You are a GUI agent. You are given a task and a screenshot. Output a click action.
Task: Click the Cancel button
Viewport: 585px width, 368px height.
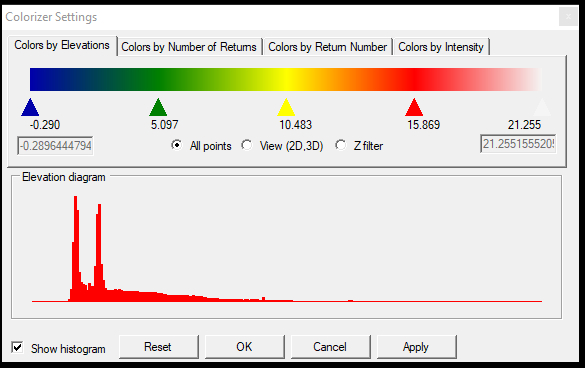point(330,347)
